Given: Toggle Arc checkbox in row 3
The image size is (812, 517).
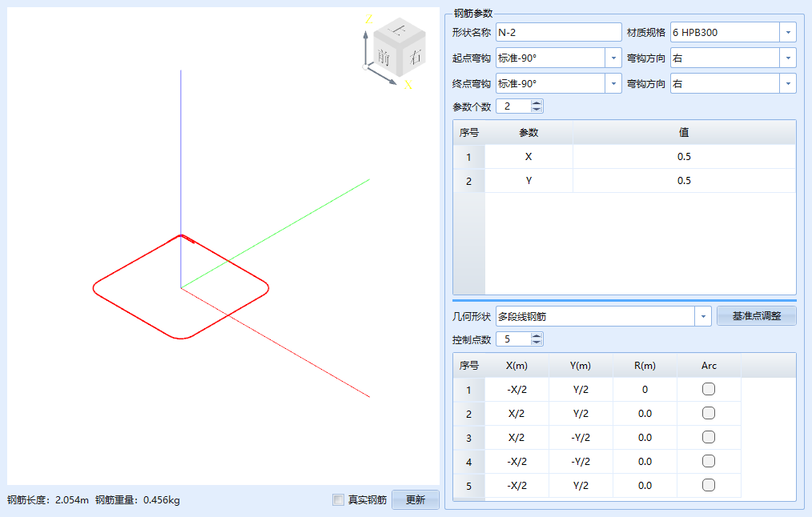Looking at the screenshot, I should 709,437.
